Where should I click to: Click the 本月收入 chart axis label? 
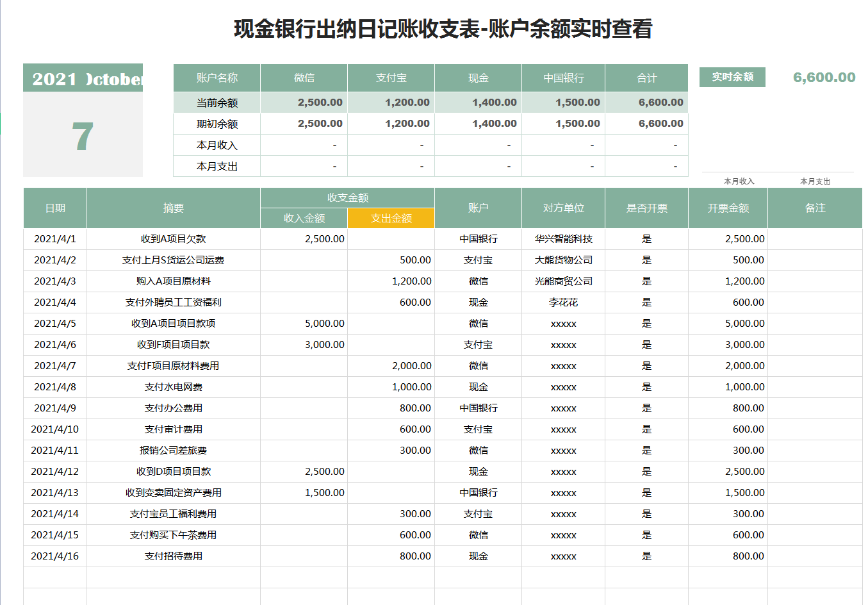(x=739, y=181)
